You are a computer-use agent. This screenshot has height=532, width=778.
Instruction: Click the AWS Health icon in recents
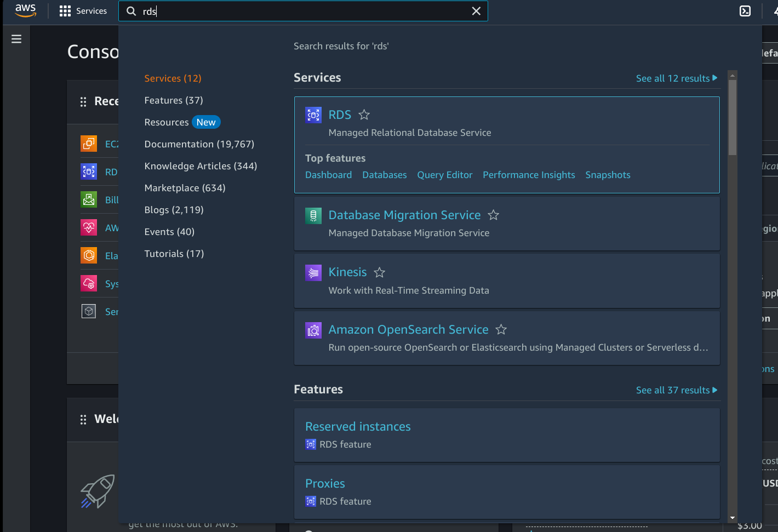point(89,227)
